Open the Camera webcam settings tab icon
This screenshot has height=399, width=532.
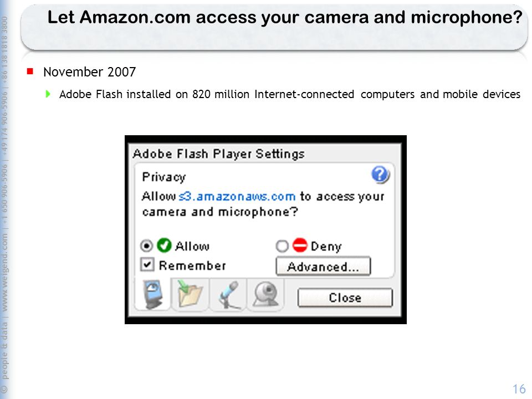[265, 294]
